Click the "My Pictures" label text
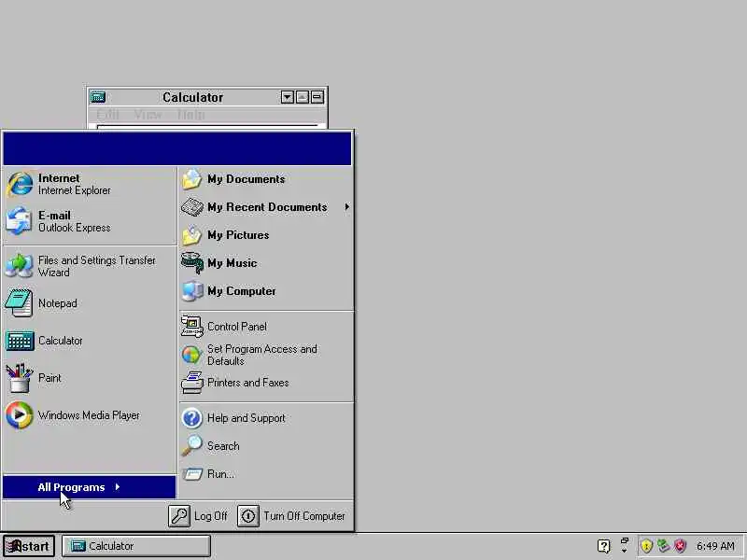The height and width of the screenshot is (560, 747). pos(238,235)
